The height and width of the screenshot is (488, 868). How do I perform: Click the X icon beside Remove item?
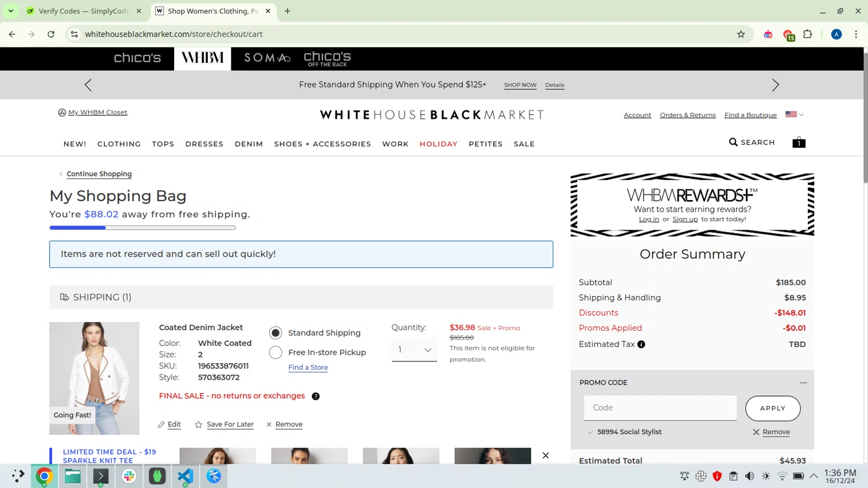click(269, 424)
